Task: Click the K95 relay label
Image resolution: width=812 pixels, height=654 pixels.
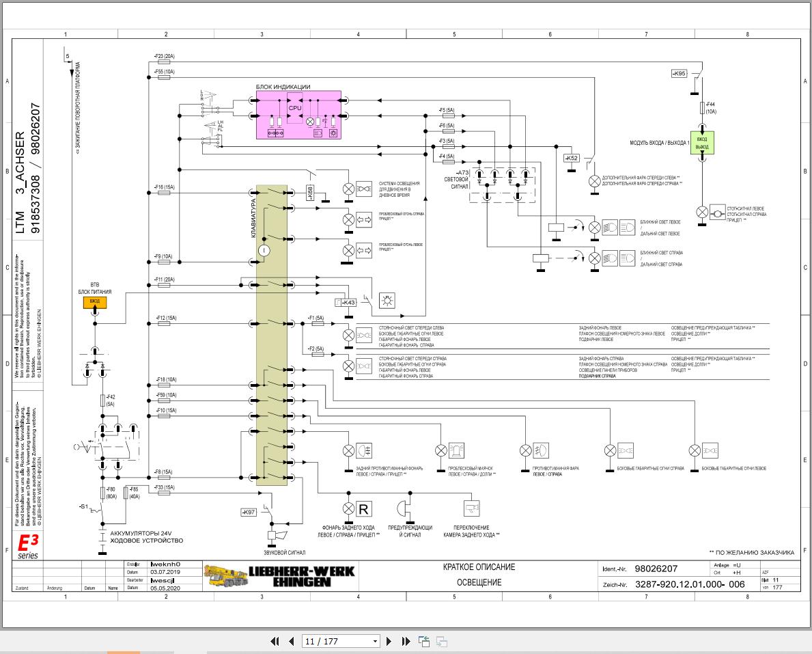Action: tap(679, 73)
